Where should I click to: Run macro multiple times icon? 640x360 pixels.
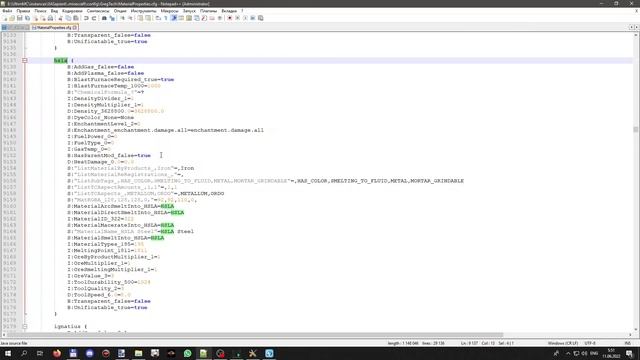(x=253, y=18)
